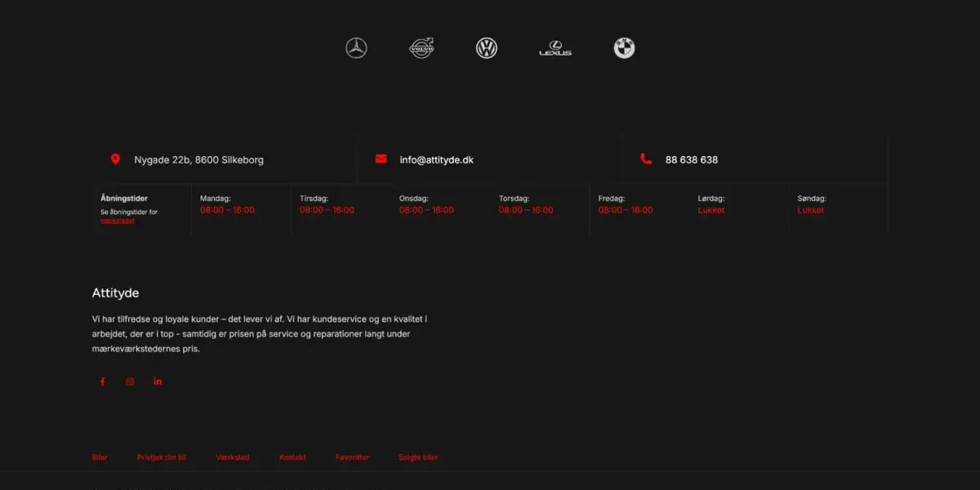Open Pristjek din bil footer link
This screenshot has width=980, height=490.
(162, 457)
